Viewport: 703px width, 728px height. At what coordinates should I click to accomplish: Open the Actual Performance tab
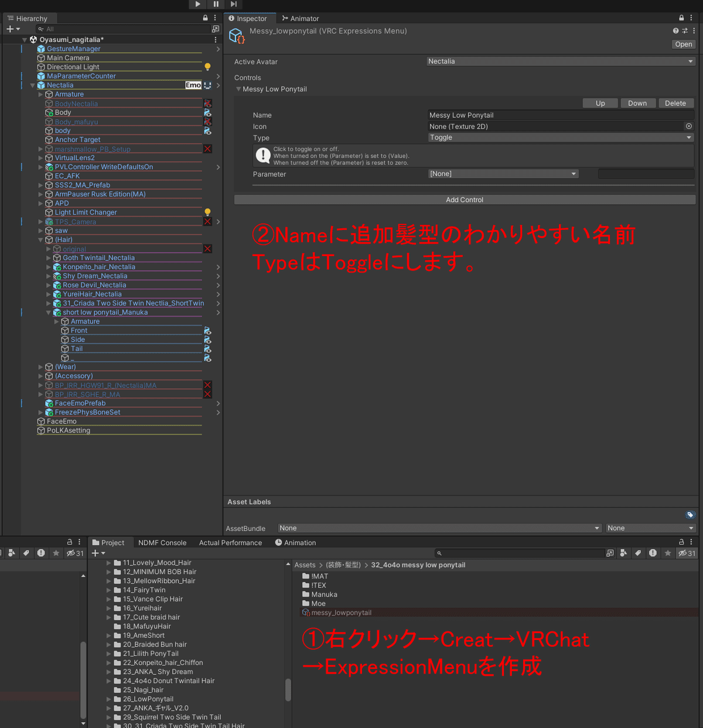coord(230,543)
